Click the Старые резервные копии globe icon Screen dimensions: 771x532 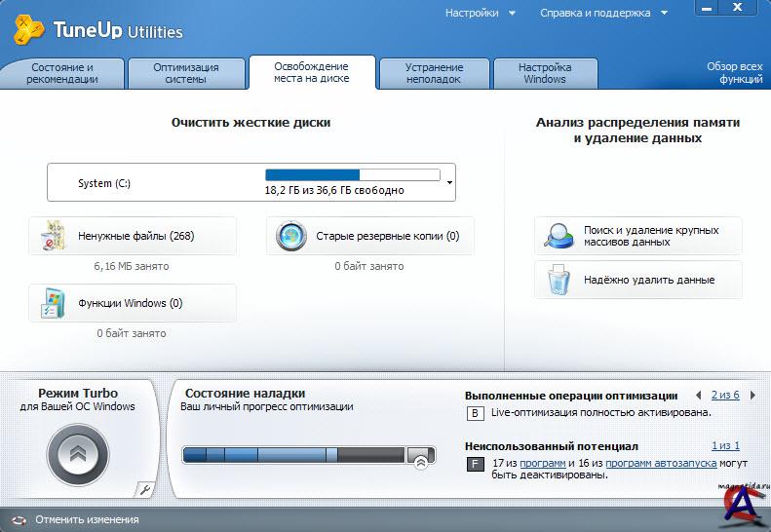click(290, 236)
